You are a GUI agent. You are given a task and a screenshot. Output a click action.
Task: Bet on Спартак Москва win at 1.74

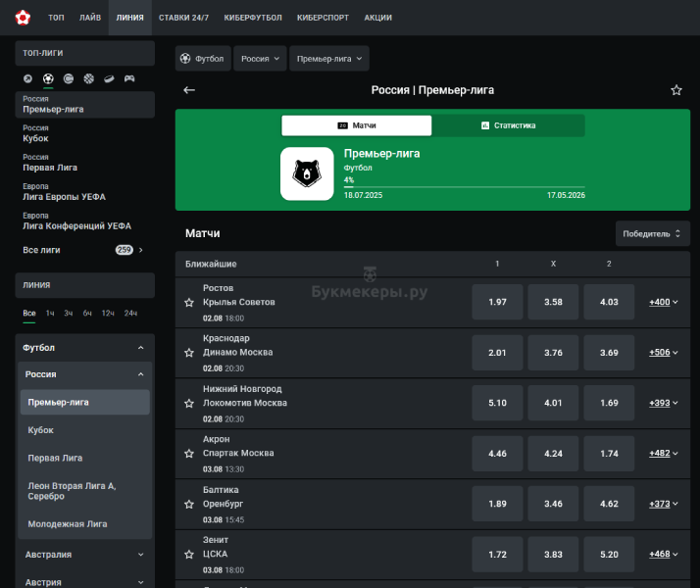pos(609,454)
